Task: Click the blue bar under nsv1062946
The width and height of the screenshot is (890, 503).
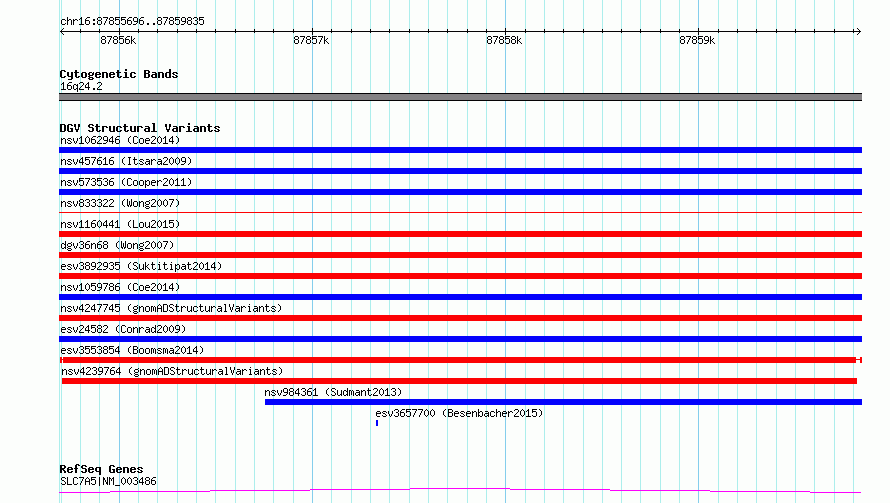Action: pos(460,150)
